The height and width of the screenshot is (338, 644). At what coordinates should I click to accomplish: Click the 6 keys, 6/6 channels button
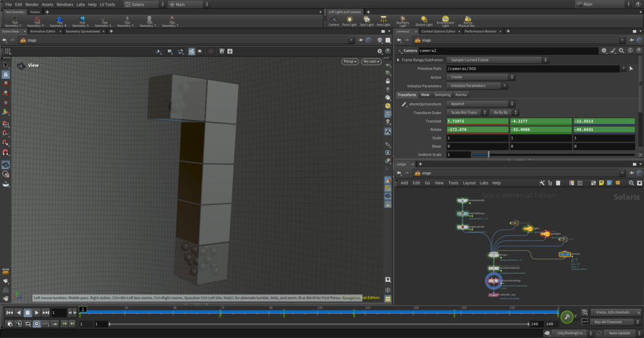click(x=615, y=312)
